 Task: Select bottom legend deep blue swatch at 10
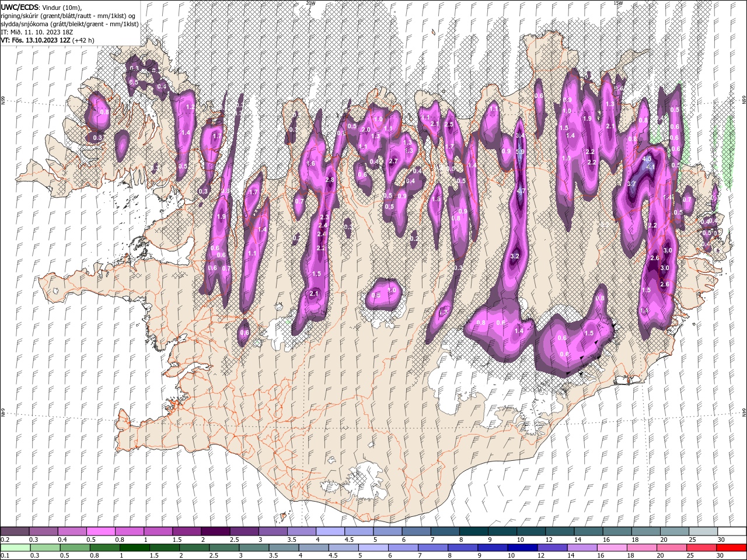(522, 548)
